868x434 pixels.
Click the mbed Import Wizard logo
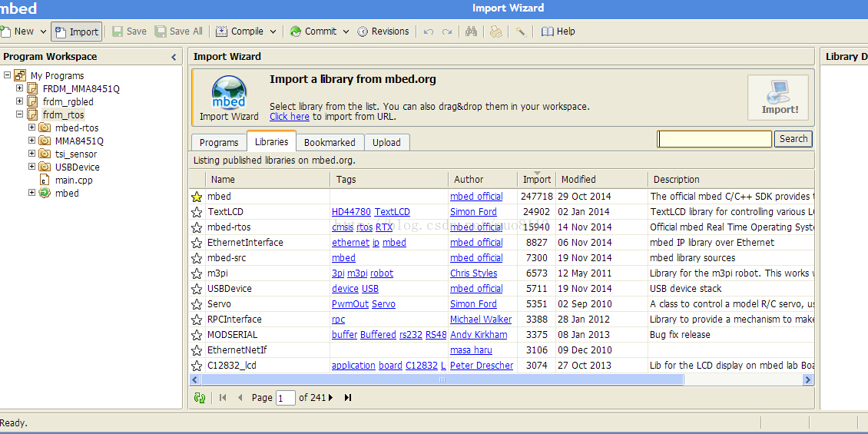[229, 92]
